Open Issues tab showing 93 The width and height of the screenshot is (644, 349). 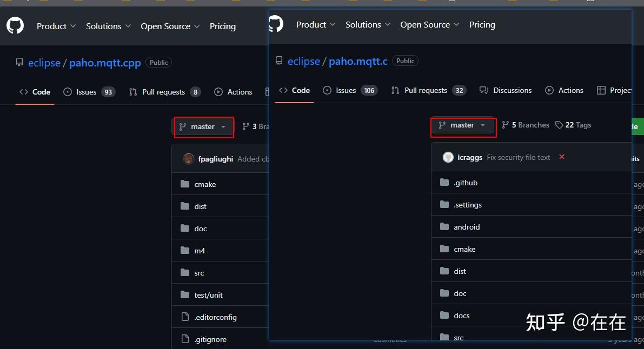pos(89,92)
